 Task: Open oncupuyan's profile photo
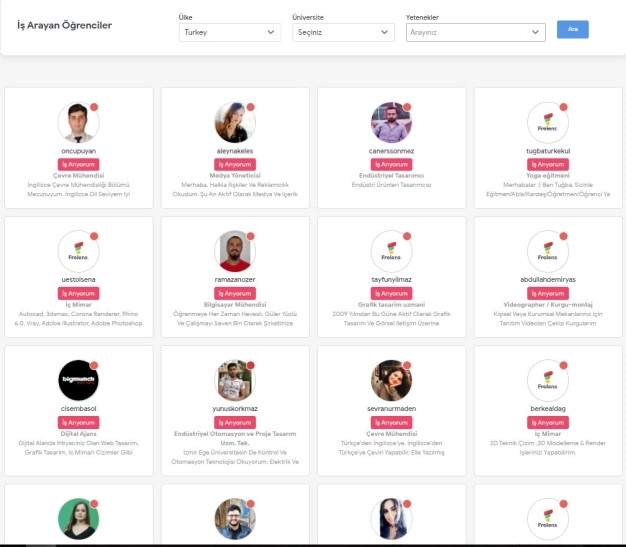[79, 123]
